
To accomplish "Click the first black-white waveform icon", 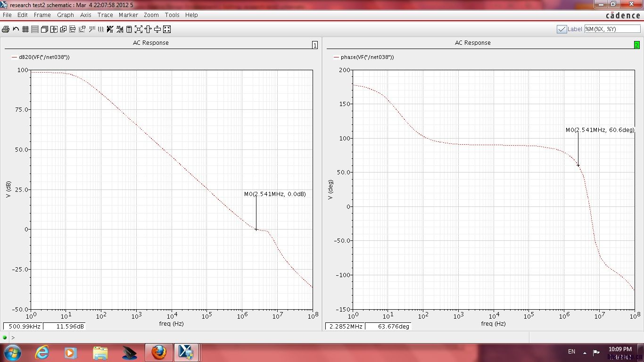I will click(110, 29).
